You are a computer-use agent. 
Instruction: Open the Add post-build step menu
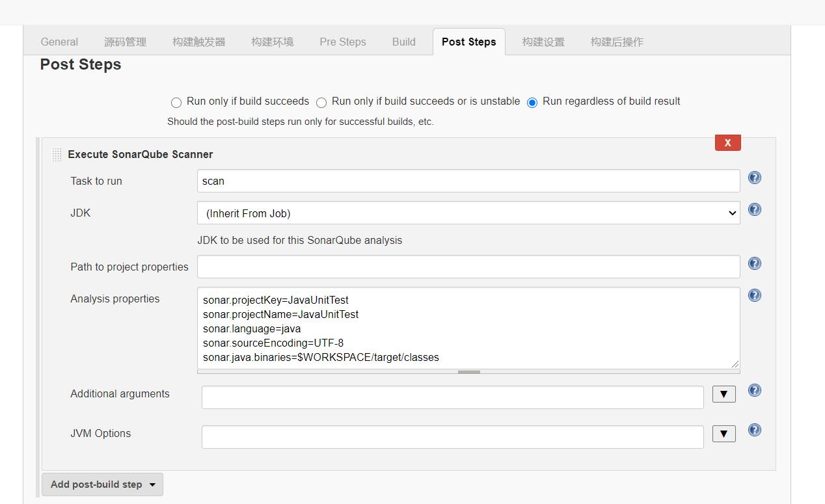pos(102,484)
